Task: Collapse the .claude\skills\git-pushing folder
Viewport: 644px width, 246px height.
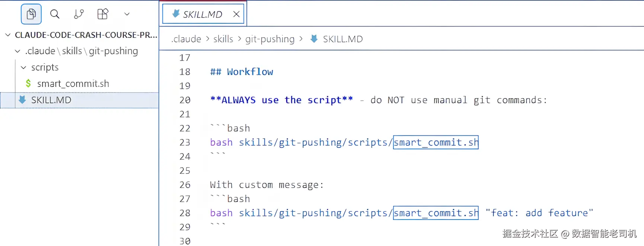Action: click(x=17, y=51)
